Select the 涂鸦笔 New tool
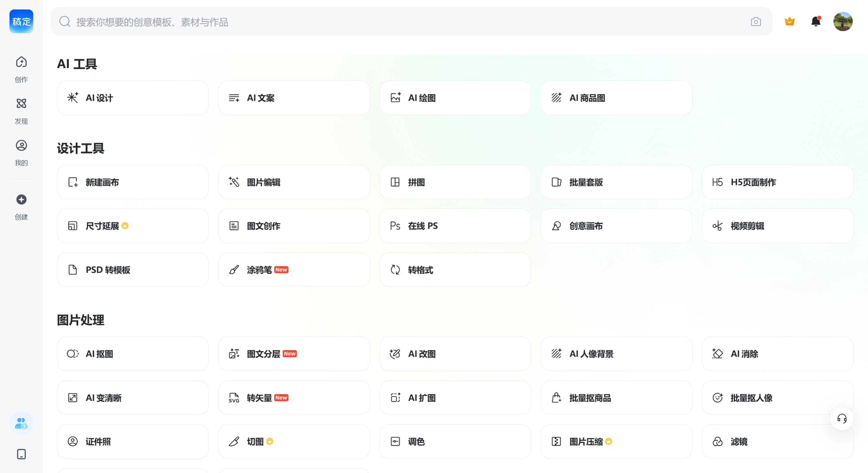Screen dimensions: 868x473 coord(294,269)
